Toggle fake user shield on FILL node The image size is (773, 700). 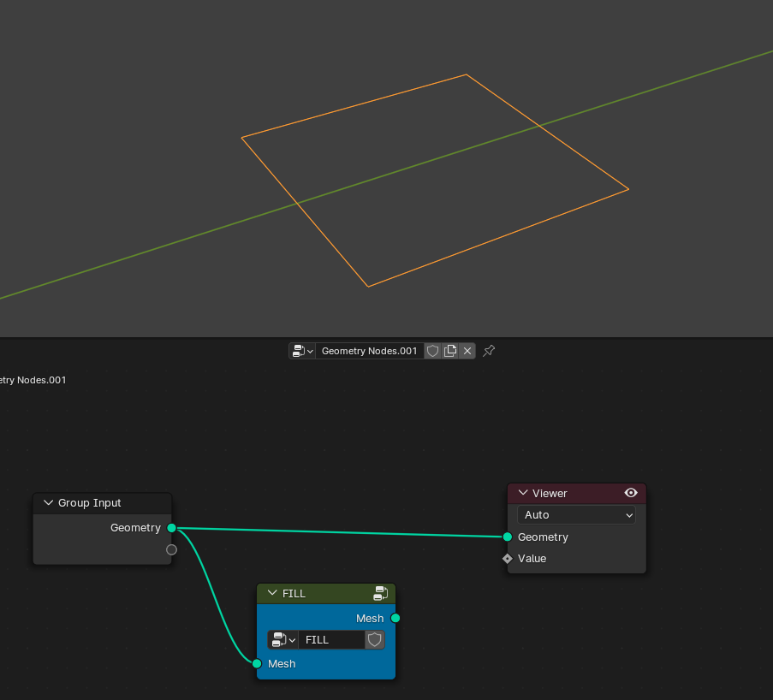(375, 640)
